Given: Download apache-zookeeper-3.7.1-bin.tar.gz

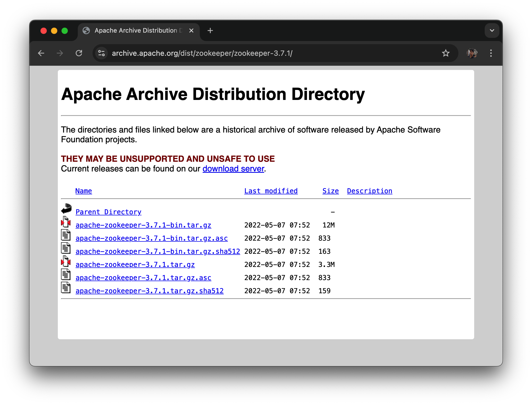Looking at the screenshot, I should 143,225.
